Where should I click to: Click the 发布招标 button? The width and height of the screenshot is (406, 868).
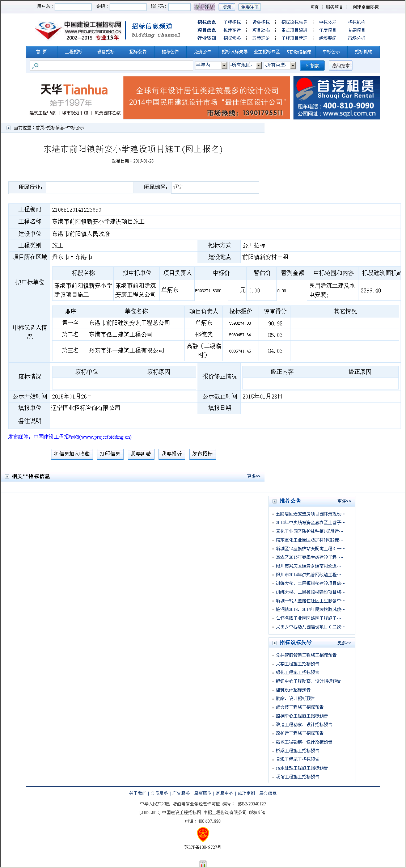coord(203,454)
